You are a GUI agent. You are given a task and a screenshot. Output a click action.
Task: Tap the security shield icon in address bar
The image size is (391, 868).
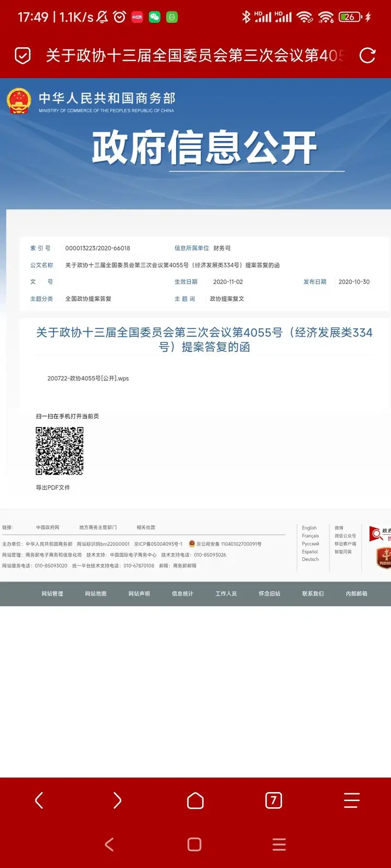point(23,55)
